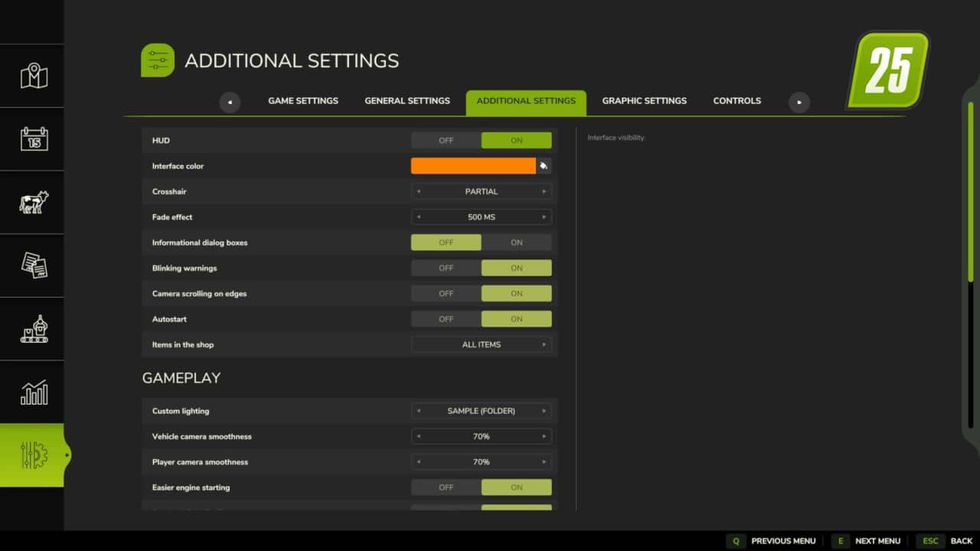Click the ESC key icon in footer
The width and height of the screenshot is (980, 551).
[930, 541]
